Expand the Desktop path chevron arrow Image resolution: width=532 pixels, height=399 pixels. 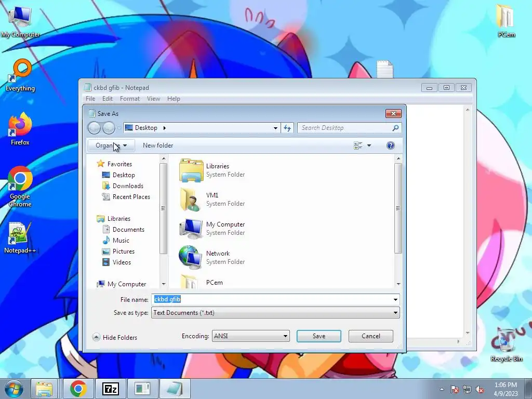point(165,128)
